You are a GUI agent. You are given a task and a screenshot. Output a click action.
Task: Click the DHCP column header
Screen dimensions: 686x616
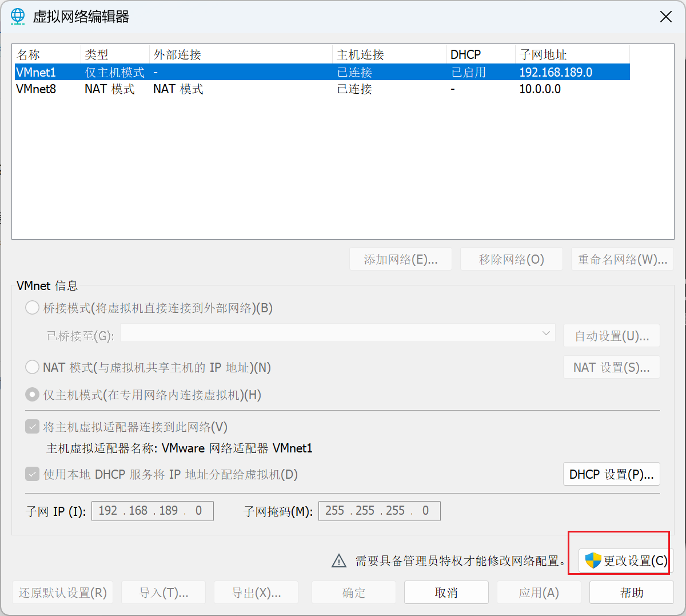click(481, 54)
